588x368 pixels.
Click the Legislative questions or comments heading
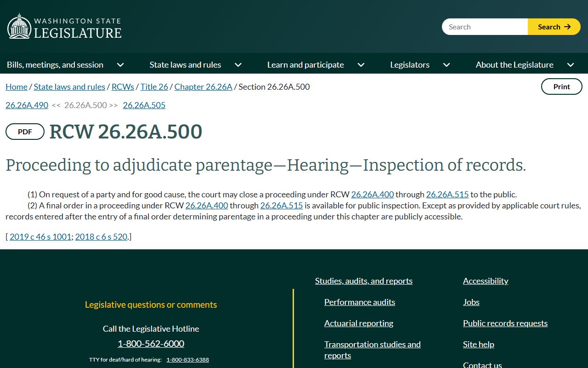pyautogui.click(x=151, y=305)
